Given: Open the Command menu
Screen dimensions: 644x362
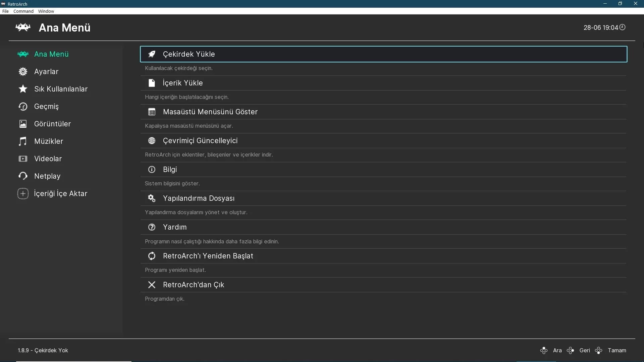Looking at the screenshot, I should point(23,11).
